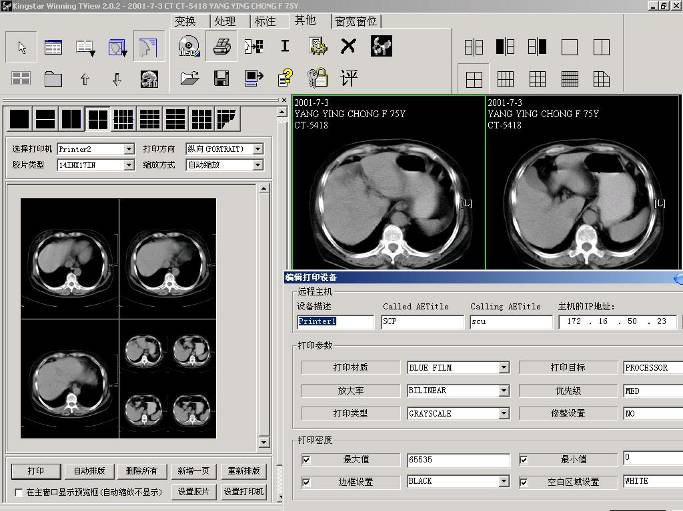Viewport: 683px width, 511px height.
Task: Choose the 2x2 viewer layout icon
Action: tap(473, 80)
